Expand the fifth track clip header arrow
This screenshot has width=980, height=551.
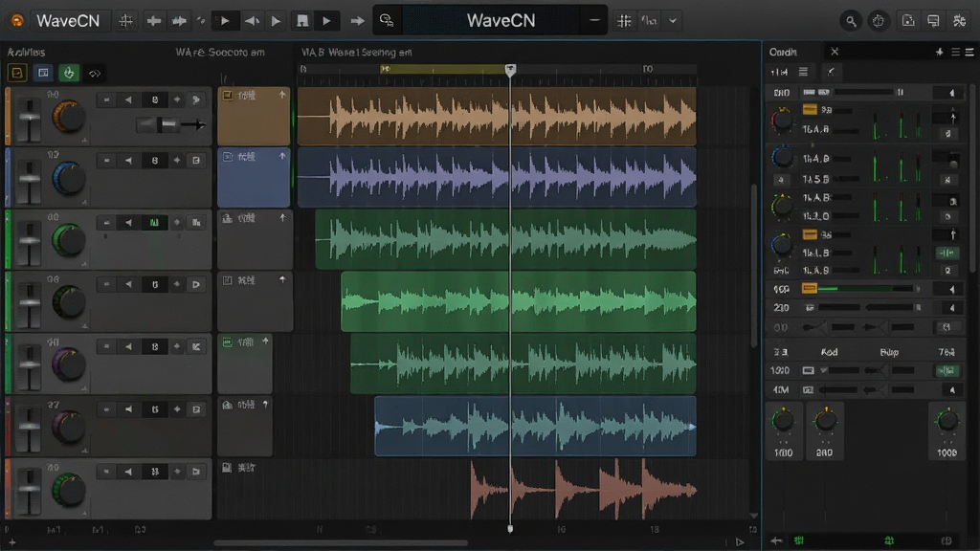pyautogui.click(x=266, y=342)
